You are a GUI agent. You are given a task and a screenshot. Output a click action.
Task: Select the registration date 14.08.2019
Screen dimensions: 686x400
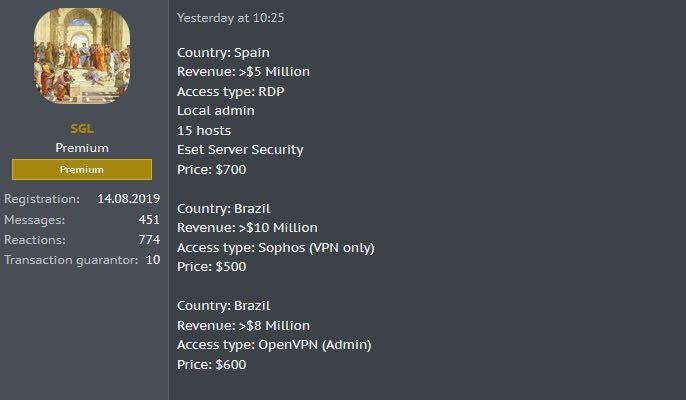128,199
